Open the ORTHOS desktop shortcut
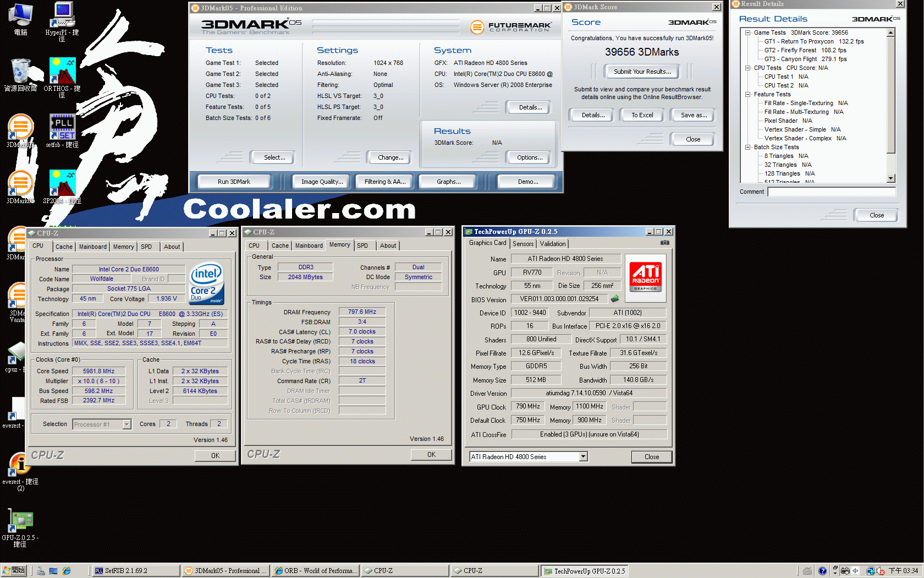 pos(62,77)
